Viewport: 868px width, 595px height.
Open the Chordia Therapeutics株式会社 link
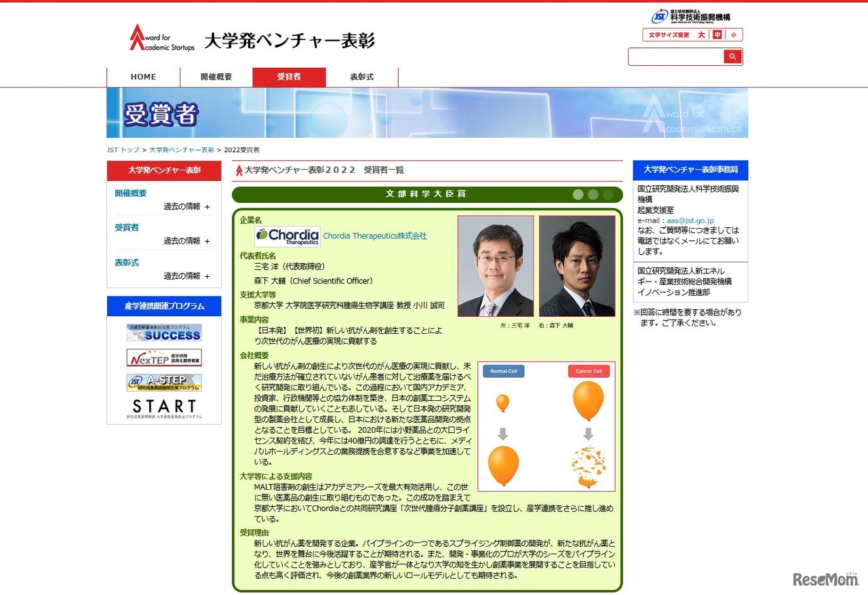[375, 236]
